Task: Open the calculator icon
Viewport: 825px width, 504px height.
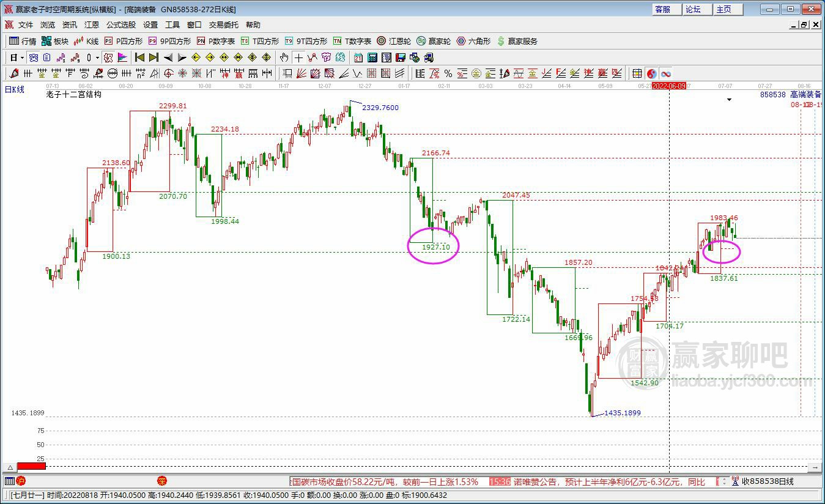Action: click(x=372, y=57)
